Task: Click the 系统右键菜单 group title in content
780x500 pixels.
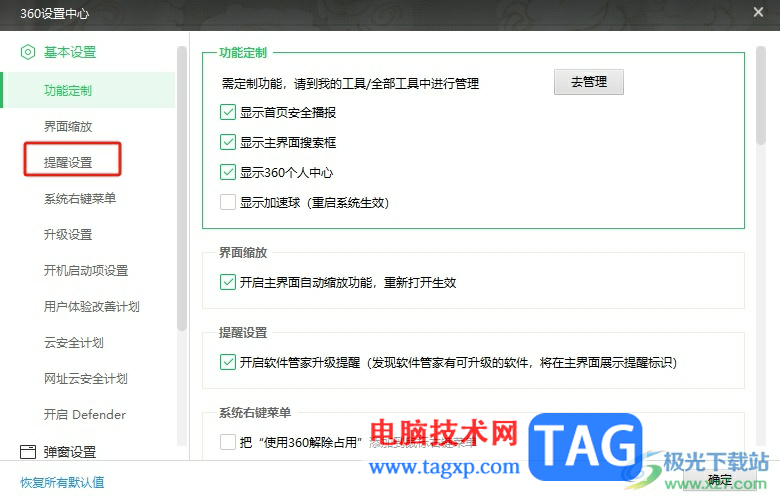Action: click(255, 412)
